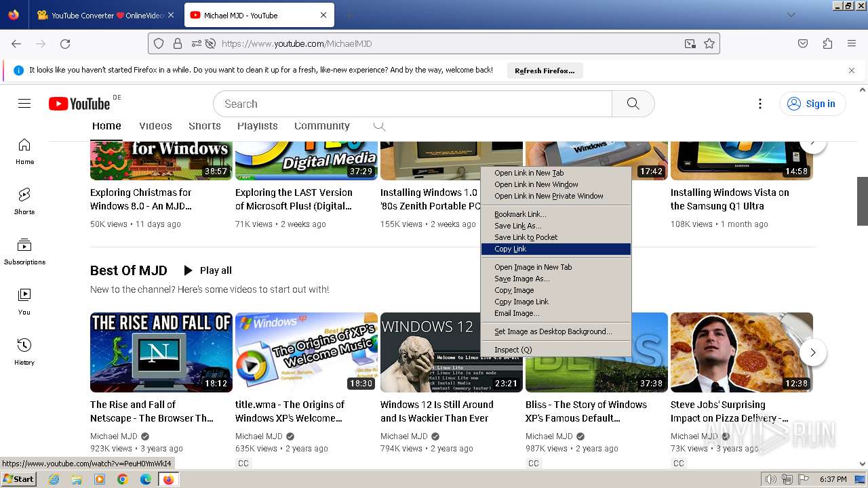This screenshot has height=488, width=868.
Task: Choose Save Image As option
Action: 556,279
